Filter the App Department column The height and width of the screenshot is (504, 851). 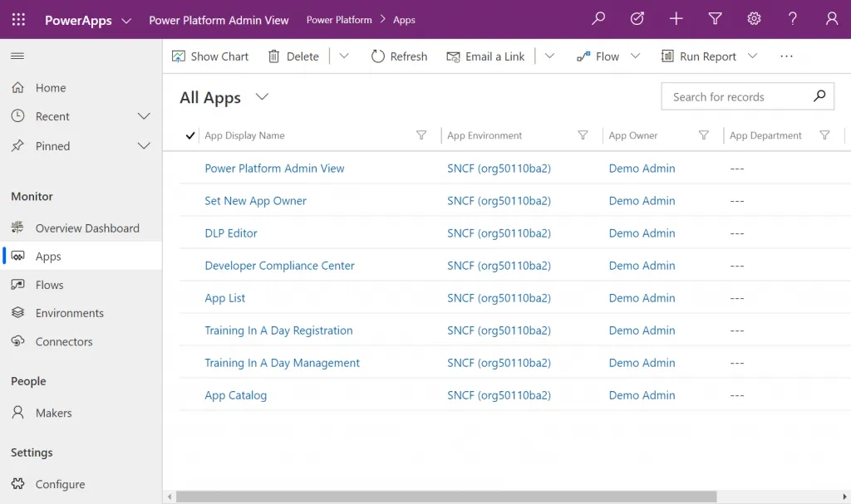[x=824, y=135]
